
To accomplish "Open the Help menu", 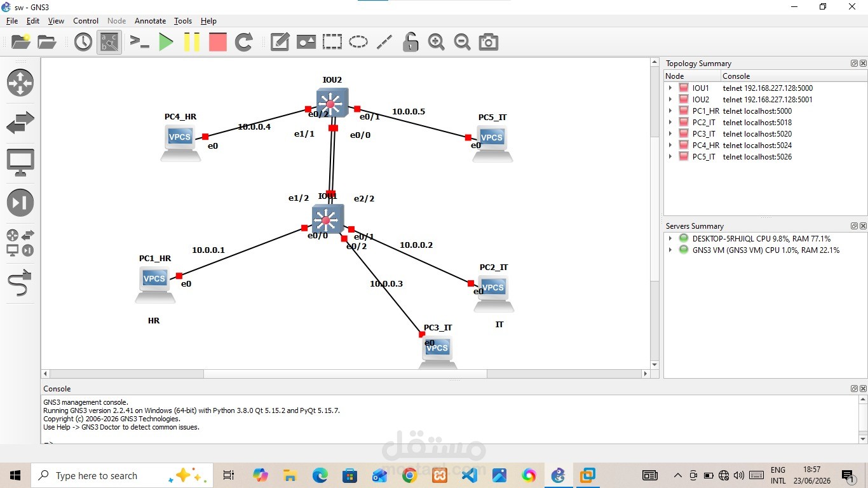I will click(x=208, y=21).
